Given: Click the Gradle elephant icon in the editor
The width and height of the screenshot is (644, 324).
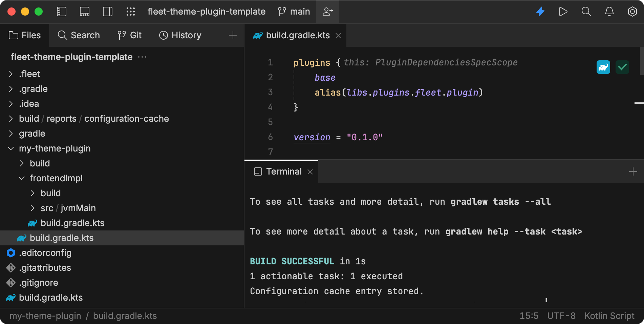Looking at the screenshot, I should pyautogui.click(x=603, y=67).
